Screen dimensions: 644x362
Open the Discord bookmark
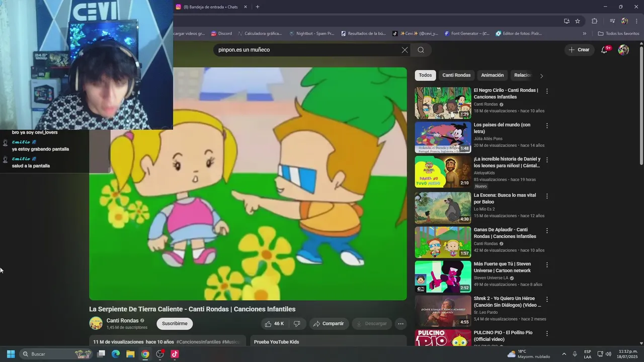point(221,34)
